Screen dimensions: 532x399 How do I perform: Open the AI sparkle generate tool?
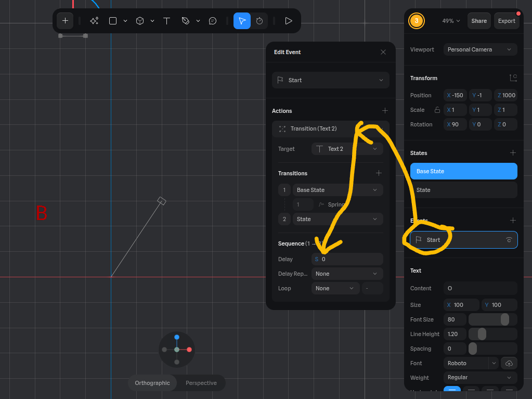coord(94,21)
